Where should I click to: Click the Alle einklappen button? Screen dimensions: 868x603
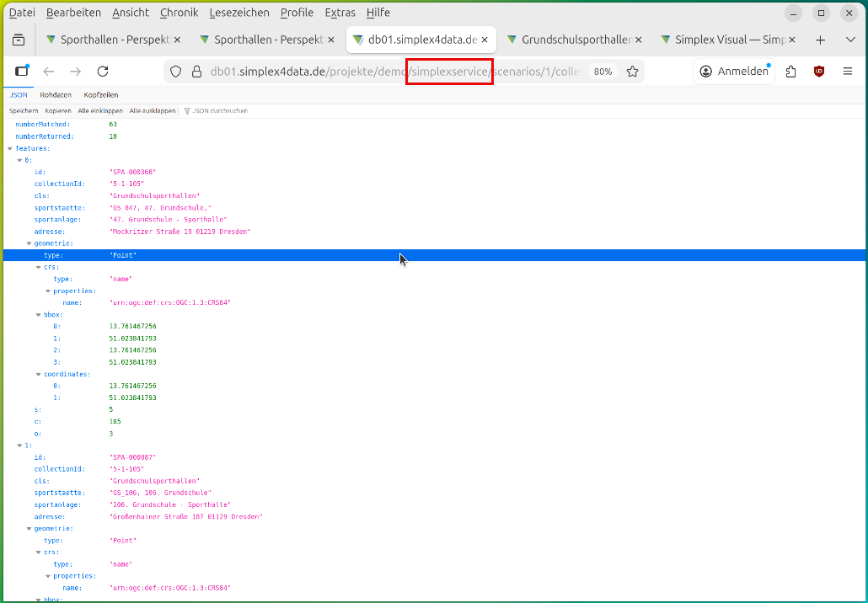pyautogui.click(x=100, y=110)
